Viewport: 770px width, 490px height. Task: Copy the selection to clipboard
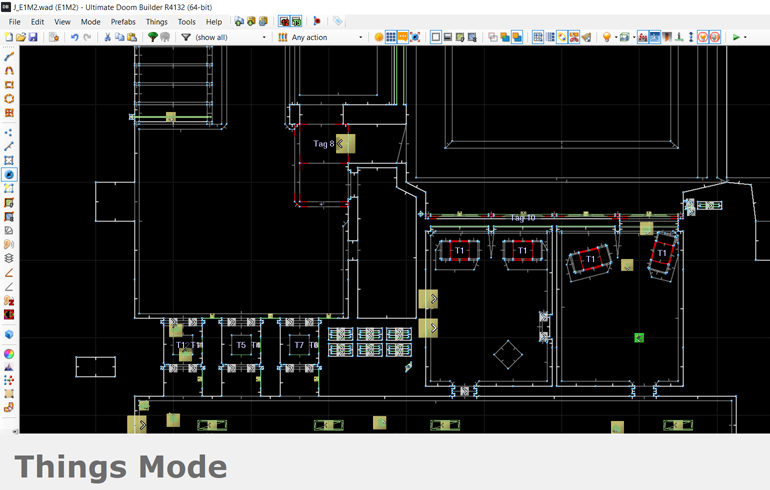click(x=119, y=37)
